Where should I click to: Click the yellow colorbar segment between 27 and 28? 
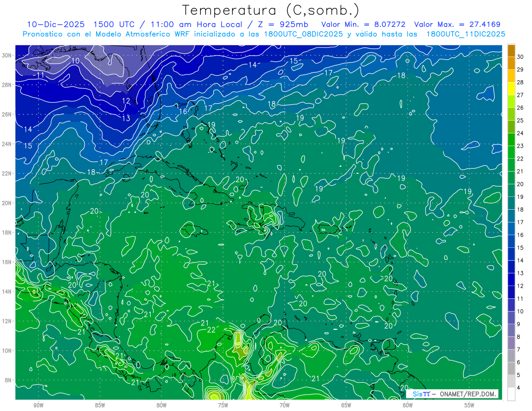511,89
